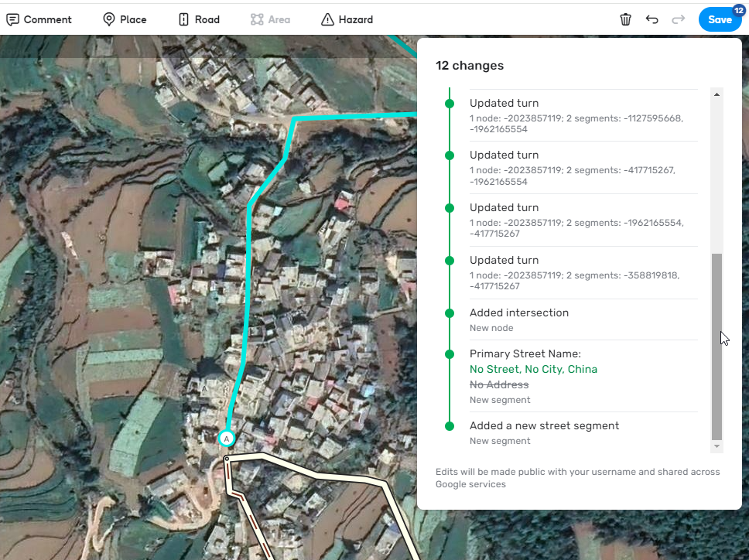749x560 pixels.
Task: Click the changes list scrollbar thumb
Action: 717,347
